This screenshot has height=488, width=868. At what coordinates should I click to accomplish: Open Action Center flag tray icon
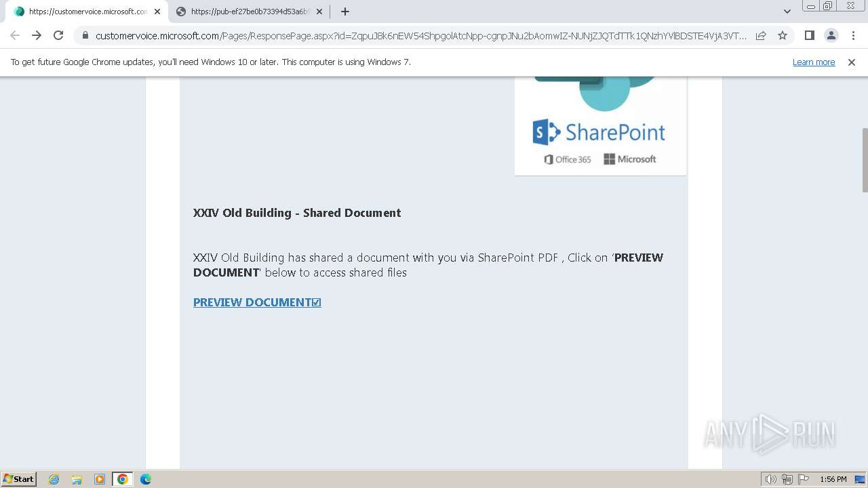[x=804, y=479]
